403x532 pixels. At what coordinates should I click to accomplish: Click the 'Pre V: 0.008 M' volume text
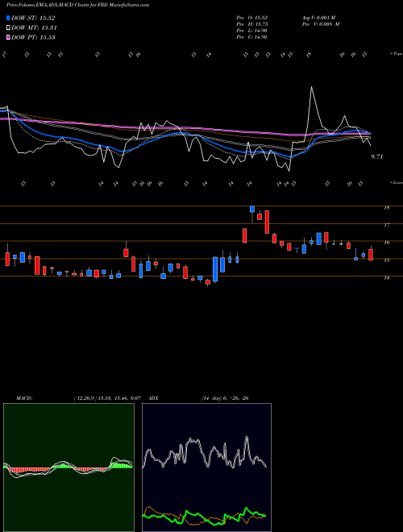tap(321, 24)
